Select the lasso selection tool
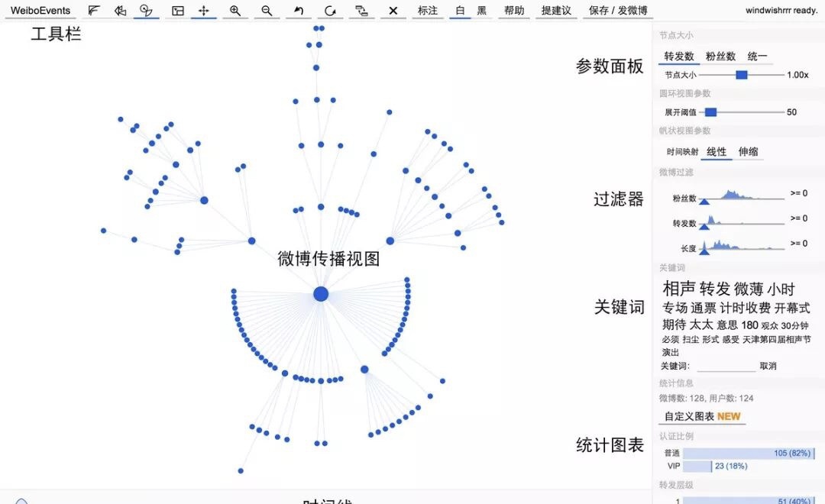This screenshot has width=825, height=504. coord(146,11)
